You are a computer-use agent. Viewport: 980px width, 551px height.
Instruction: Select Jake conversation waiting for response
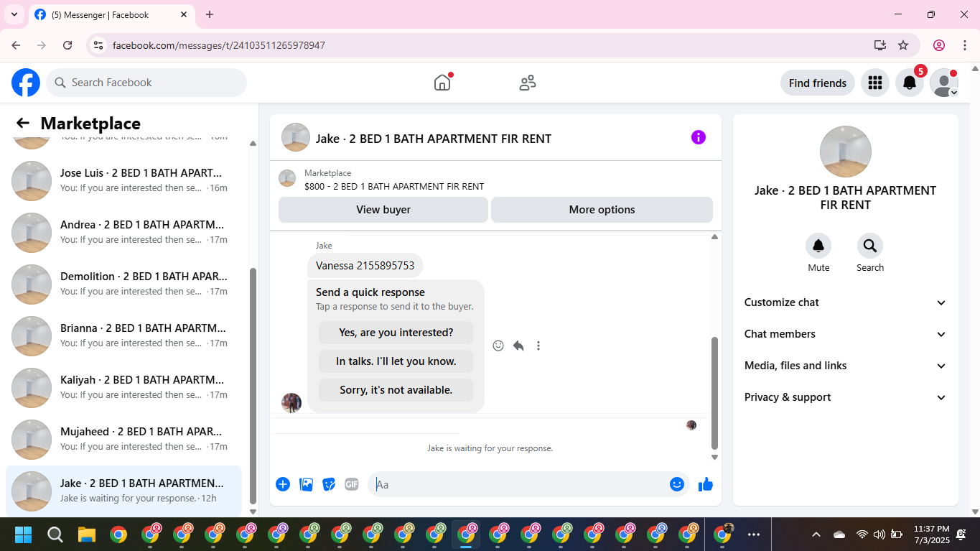click(123, 491)
